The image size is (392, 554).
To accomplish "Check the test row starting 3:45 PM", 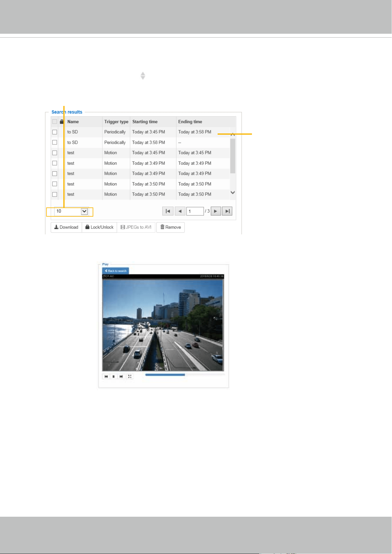I will 54,153.
